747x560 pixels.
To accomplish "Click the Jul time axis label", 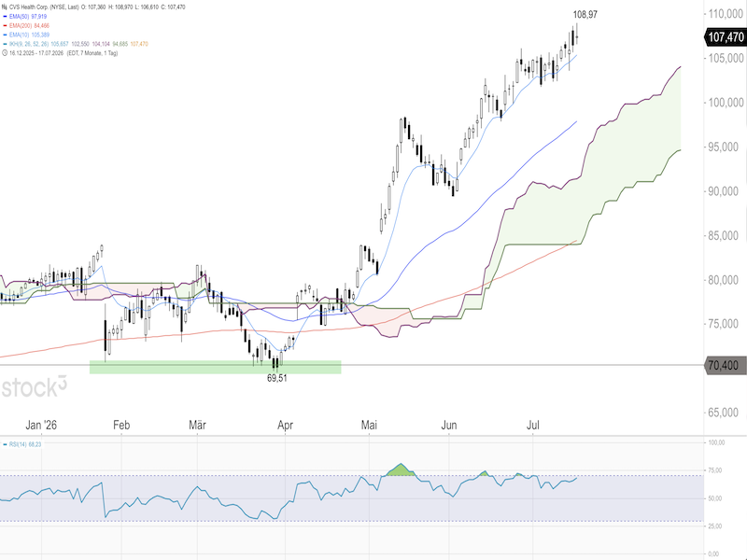I will (x=532, y=425).
